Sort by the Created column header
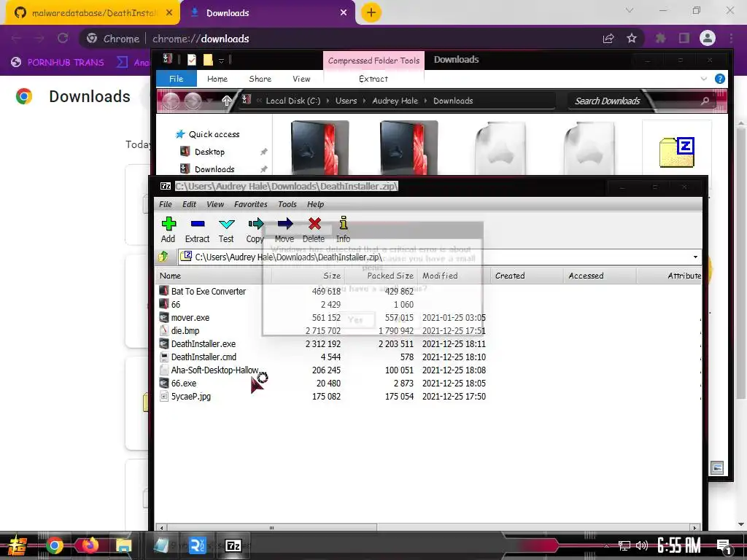 click(527, 276)
